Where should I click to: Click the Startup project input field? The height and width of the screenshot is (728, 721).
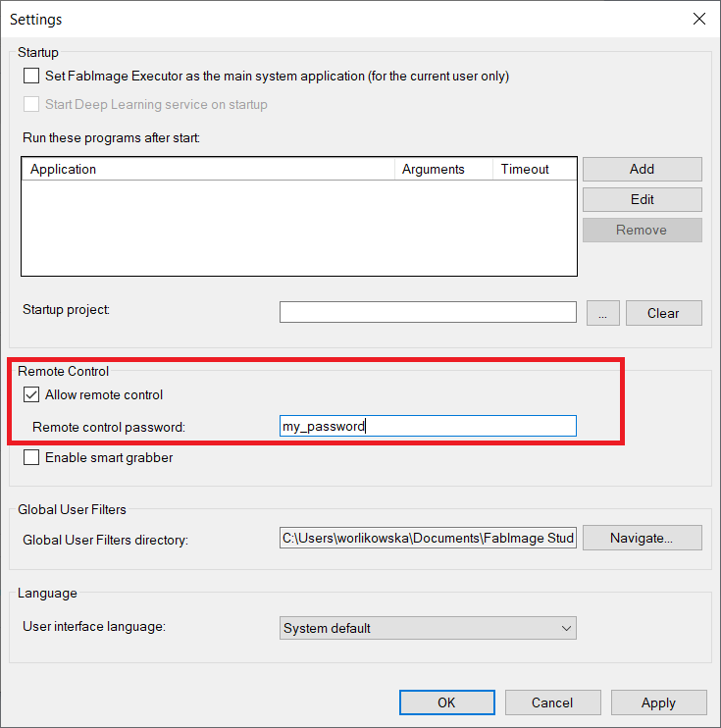[428, 312]
